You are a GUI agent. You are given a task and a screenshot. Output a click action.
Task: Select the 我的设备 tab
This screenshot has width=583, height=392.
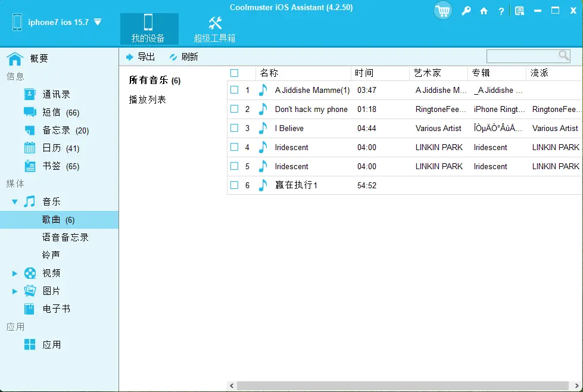[148, 29]
